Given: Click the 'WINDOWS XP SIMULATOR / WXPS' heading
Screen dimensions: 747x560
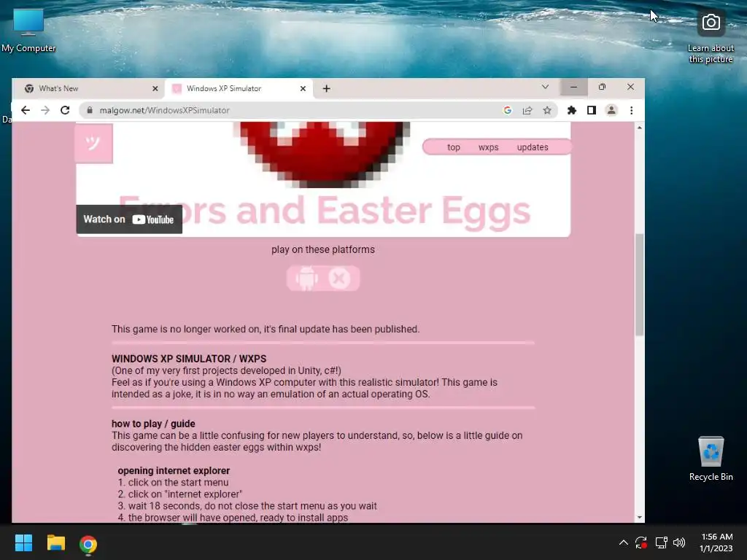Looking at the screenshot, I should (x=189, y=359).
